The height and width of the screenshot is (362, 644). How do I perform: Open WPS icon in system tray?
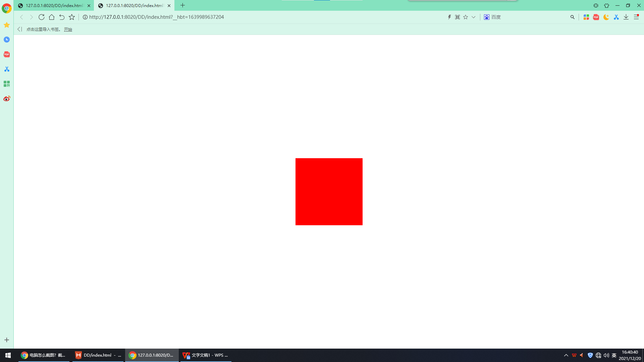[574, 355]
